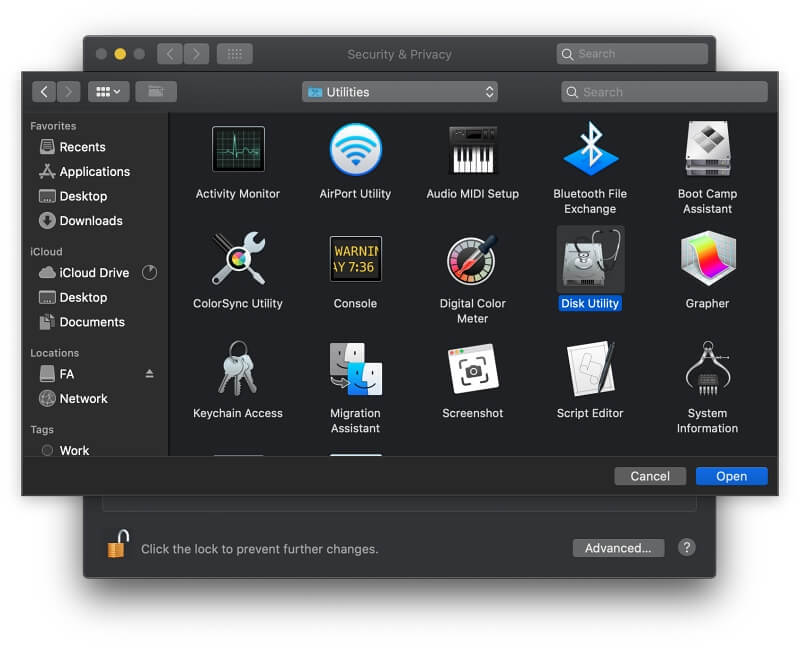Image resolution: width=800 pixels, height=648 pixels.
Task: Open the help question mark button
Action: point(687,547)
